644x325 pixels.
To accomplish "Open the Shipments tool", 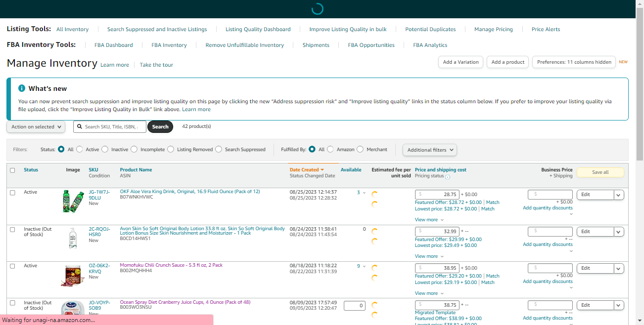I will tap(316, 45).
